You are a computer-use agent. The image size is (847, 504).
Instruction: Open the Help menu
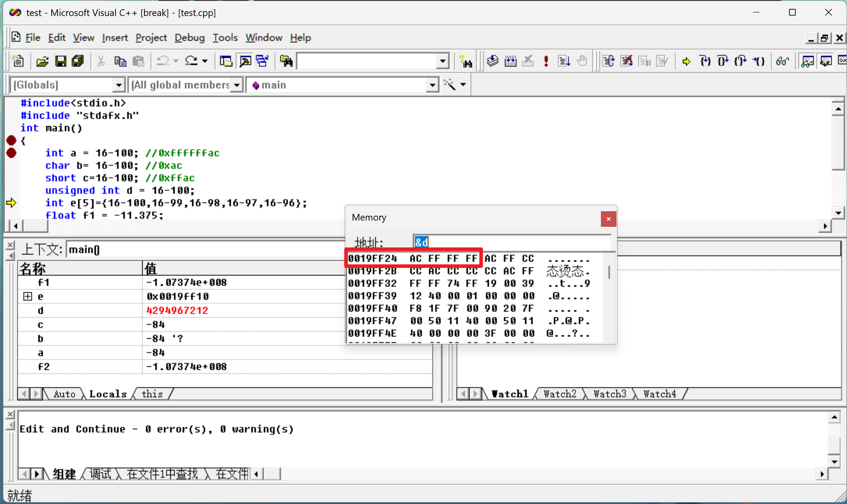pos(300,38)
